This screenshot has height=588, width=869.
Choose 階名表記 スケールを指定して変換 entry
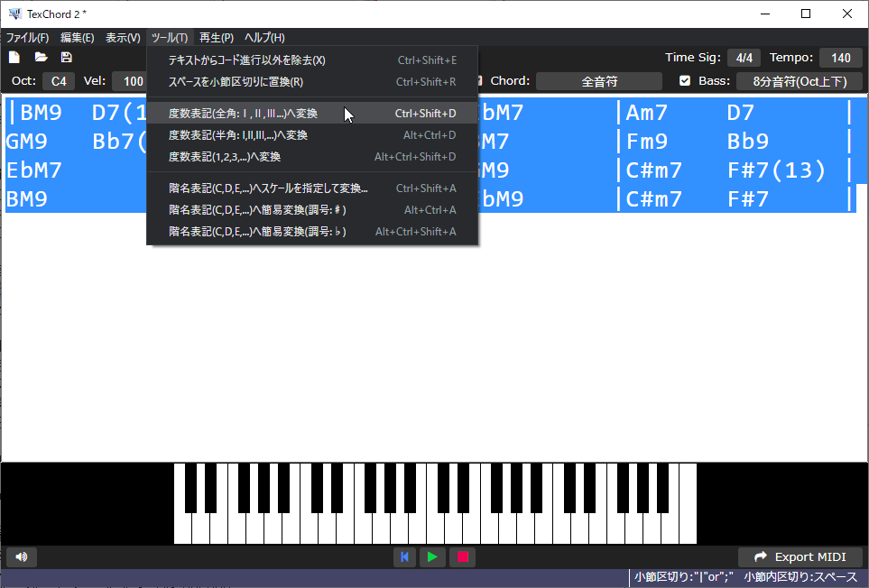312,188
